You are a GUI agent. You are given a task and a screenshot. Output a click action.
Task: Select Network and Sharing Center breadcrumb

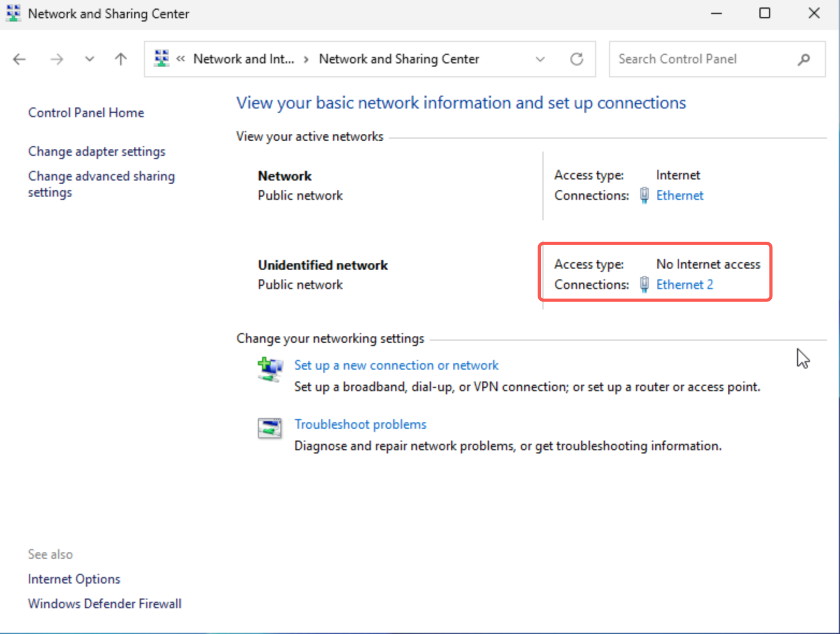tap(399, 59)
